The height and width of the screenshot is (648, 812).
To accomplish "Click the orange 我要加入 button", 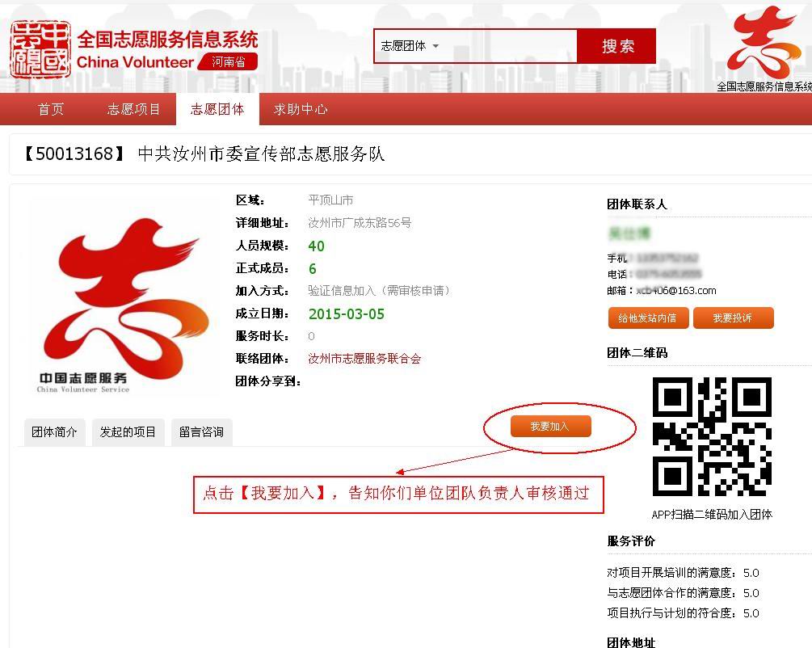I will point(550,426).
